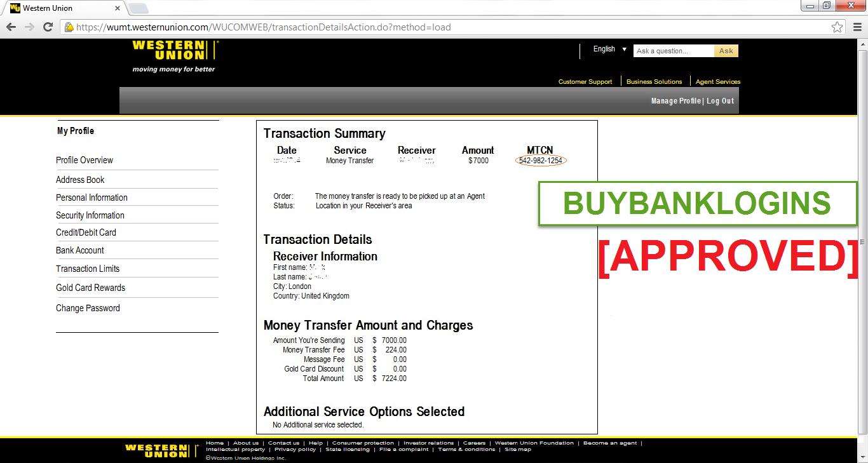
Task: Click the MTCN number 542-982-1254
Action: [541, 161]
